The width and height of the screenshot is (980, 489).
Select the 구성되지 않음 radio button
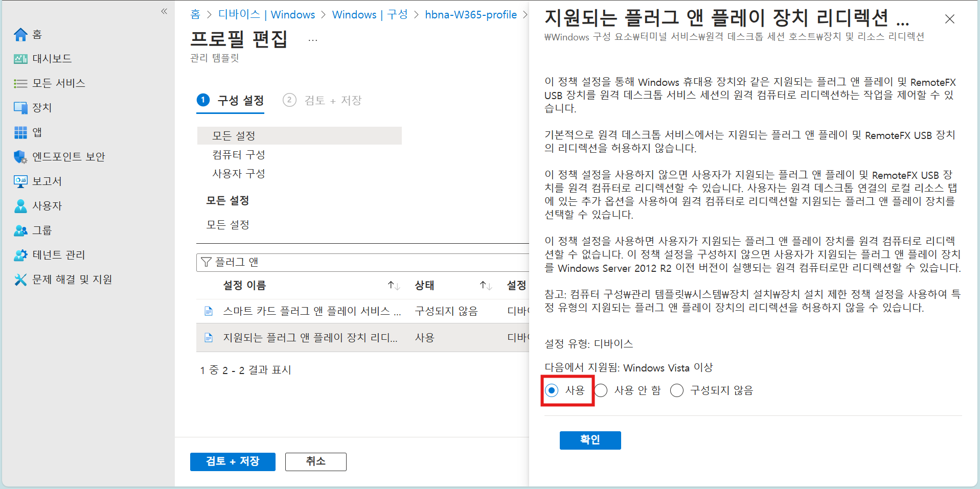677,390
